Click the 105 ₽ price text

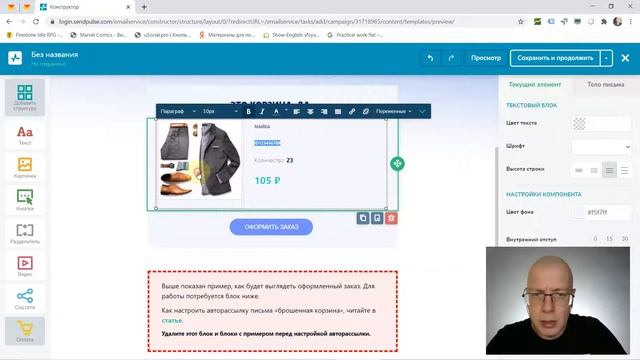click(x=267, y=180)
